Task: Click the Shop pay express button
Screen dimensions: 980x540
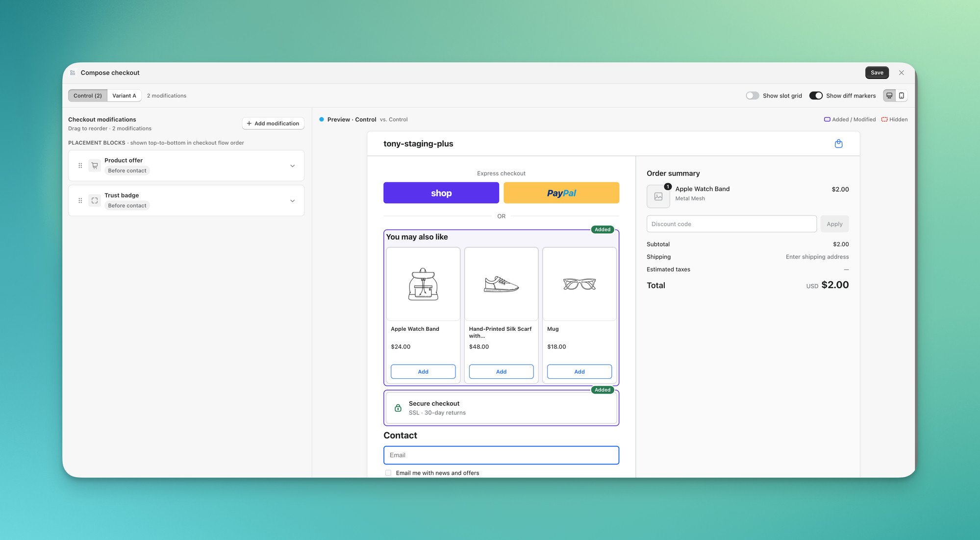Action: click(x=441, y=193)
